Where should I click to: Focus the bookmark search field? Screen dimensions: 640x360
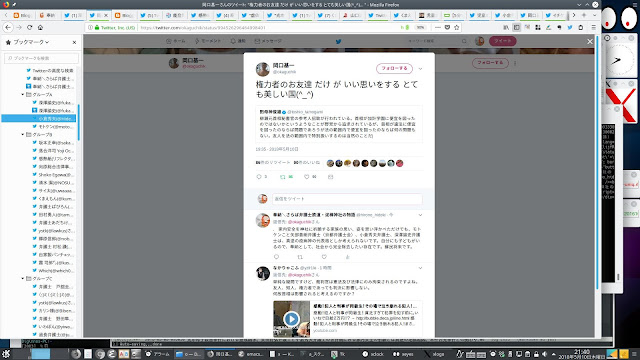coord(41,58)
